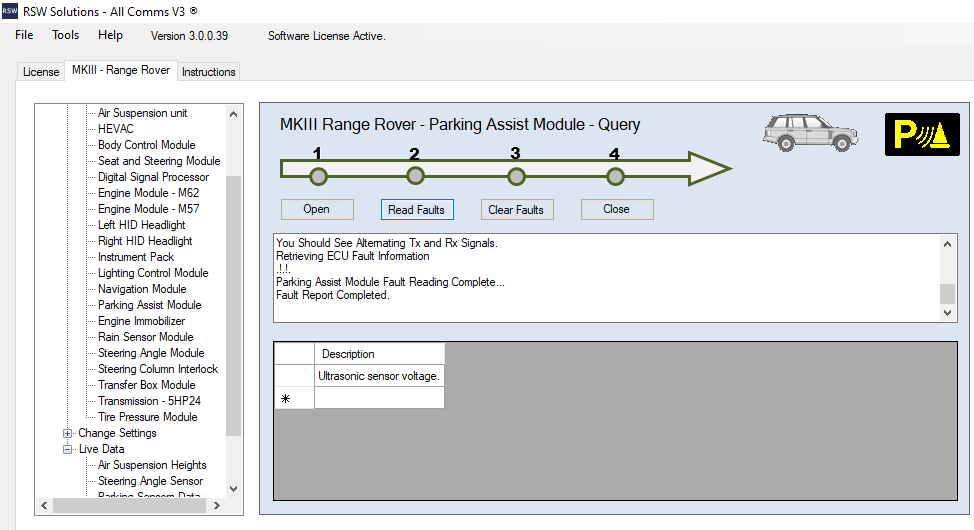Click 'Software License Active.' status text

(x=327, y=36)
